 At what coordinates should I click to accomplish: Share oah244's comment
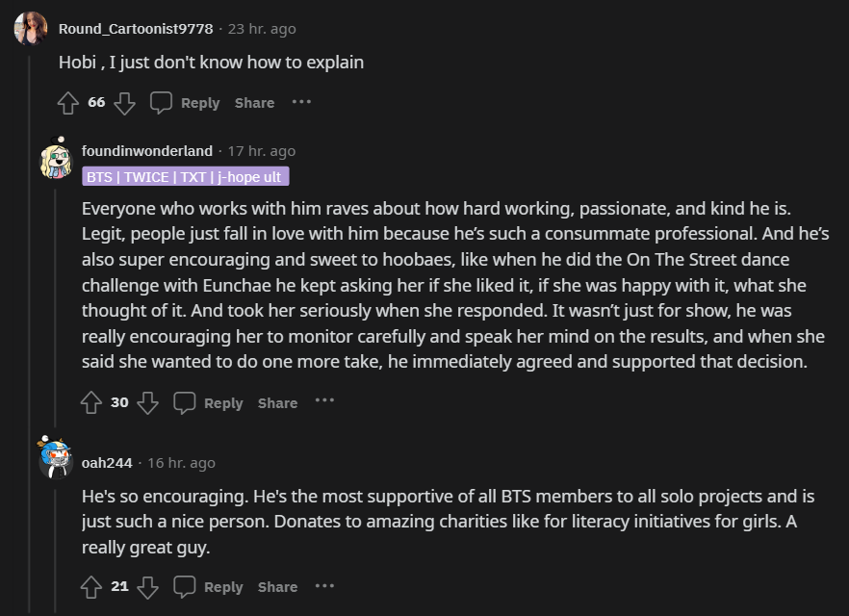tap(277, 587)
